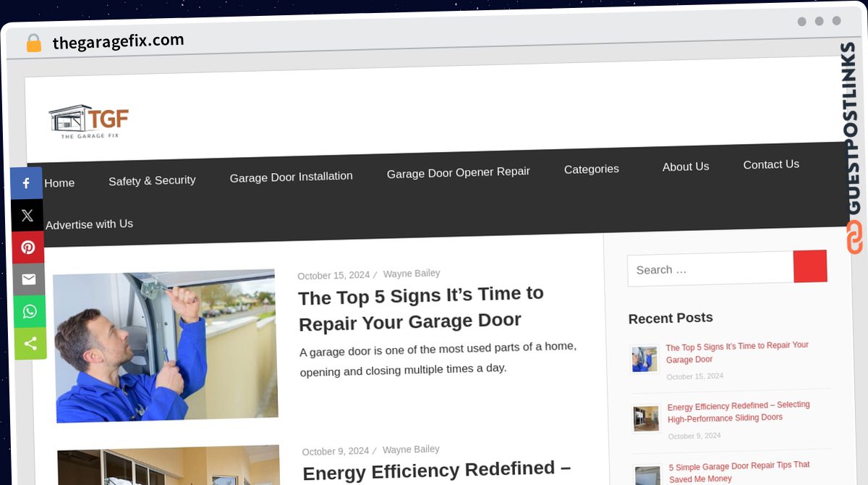Image resolution: width=868 pixels, height=485 pixels.
Task: Share page via WhatsApp icon
Action: [29, 311]
